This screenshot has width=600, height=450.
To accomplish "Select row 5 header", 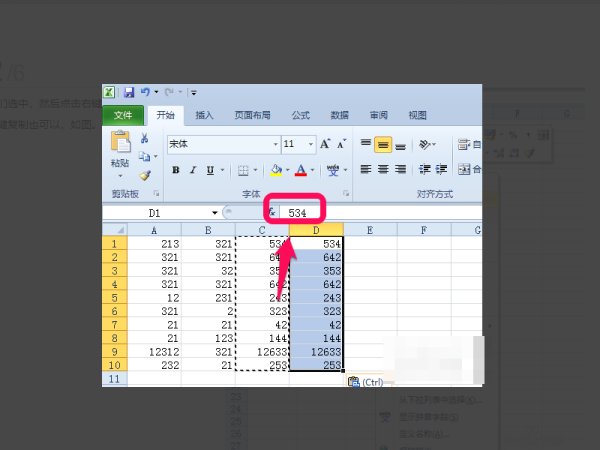I will [114, 298].
